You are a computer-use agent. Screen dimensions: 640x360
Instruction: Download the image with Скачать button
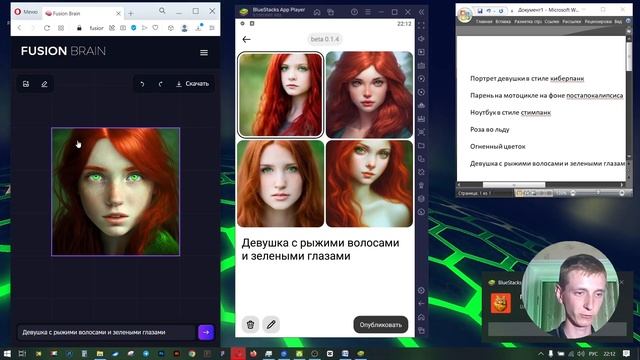pos(192,84)
